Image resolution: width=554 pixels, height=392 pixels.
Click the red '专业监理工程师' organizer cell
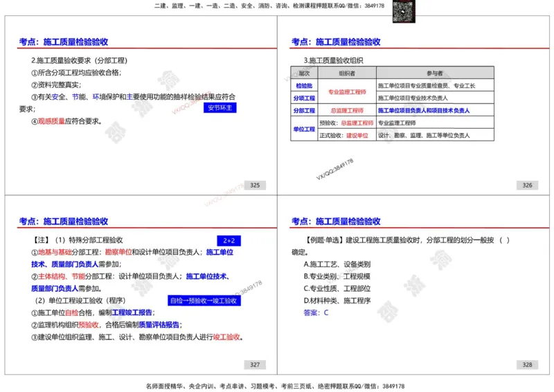347,92
